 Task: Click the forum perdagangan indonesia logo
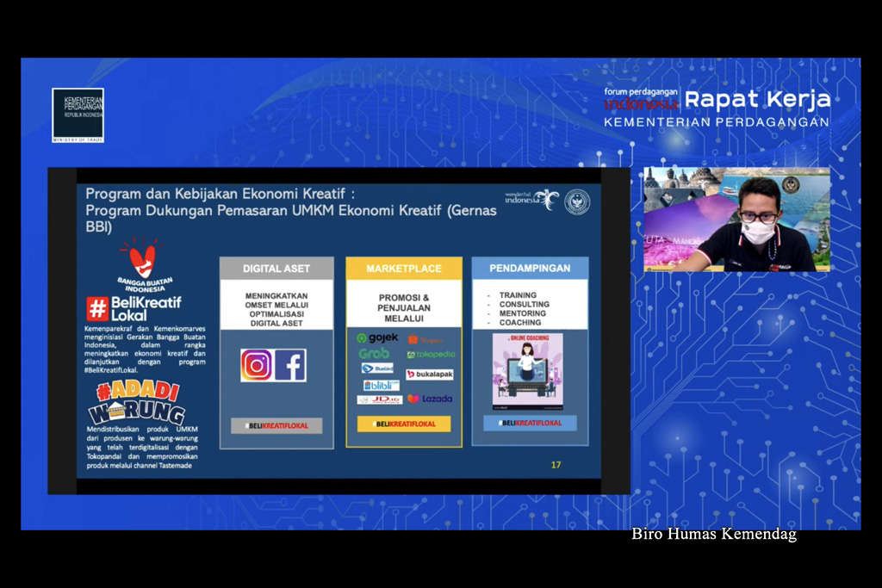click(641, 99)
